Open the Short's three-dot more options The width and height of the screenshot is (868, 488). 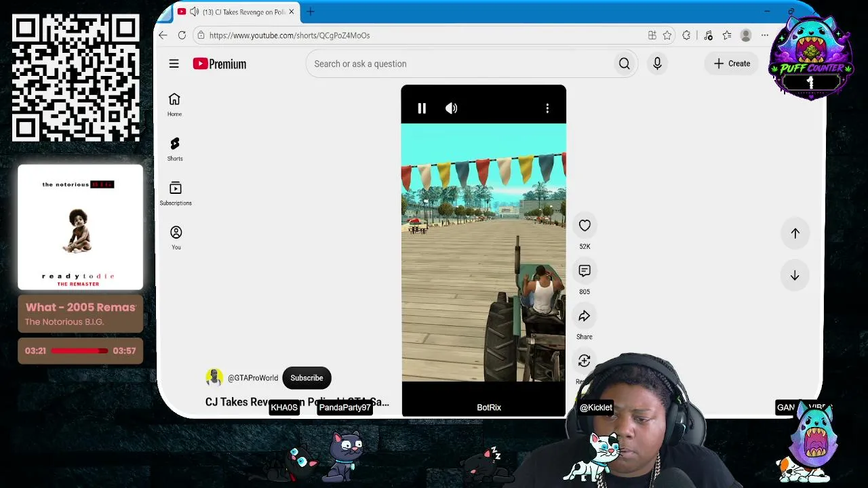[x=547, y=108]
